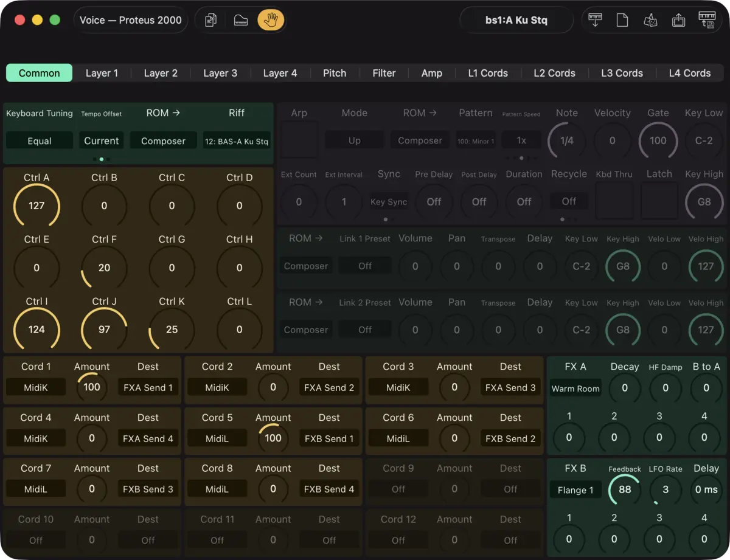Viewport: 730px width, 560px height.
Task: Toggle the highlighted hand icon button
Action: pyautogui.click(x=271, y=20)
